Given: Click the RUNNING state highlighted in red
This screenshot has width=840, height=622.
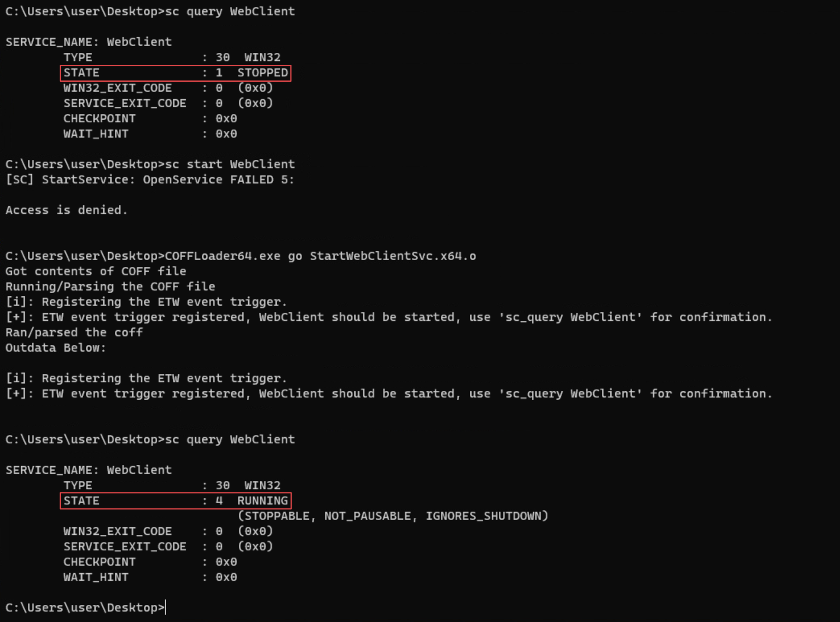Looking at the screenshot, I should [x=262, y=501].
